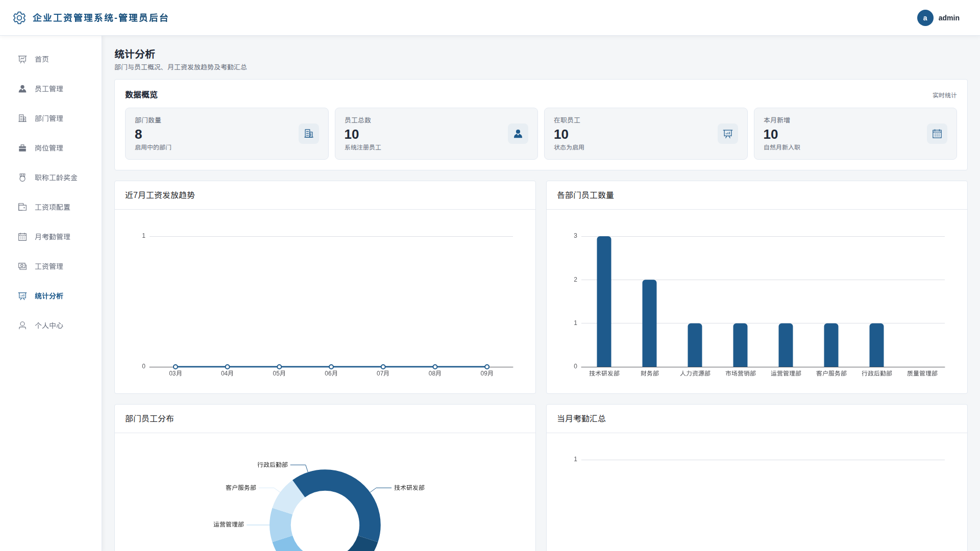Click the 数据概览 section heading
This screenshot has height=551, width=980.
[x=141, y=95]
